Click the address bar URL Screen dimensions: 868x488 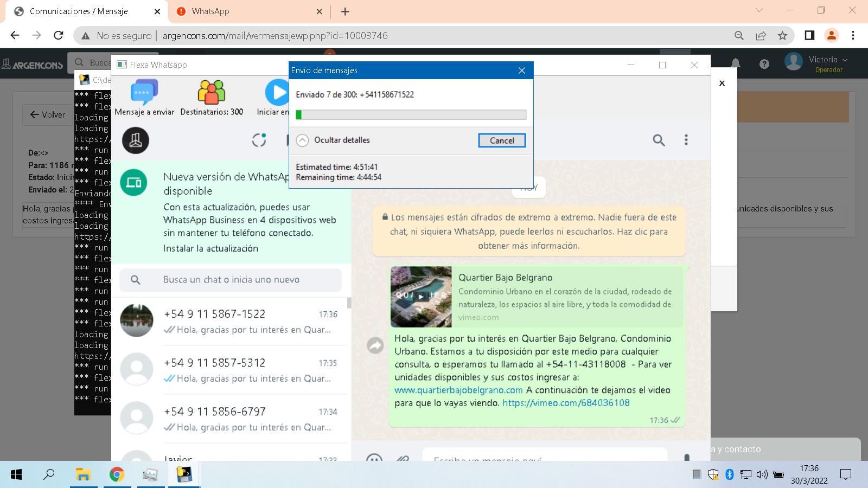click(x=275, y=36)
